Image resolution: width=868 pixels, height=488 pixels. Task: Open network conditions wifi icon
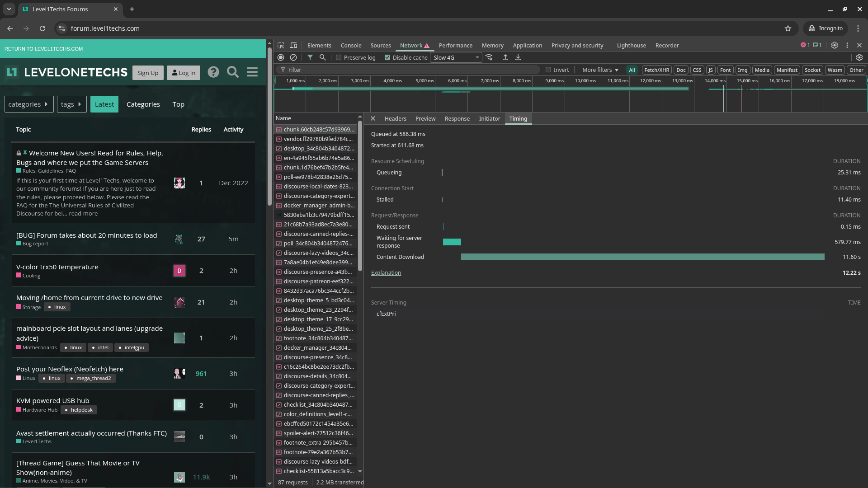tap(489, 57)
